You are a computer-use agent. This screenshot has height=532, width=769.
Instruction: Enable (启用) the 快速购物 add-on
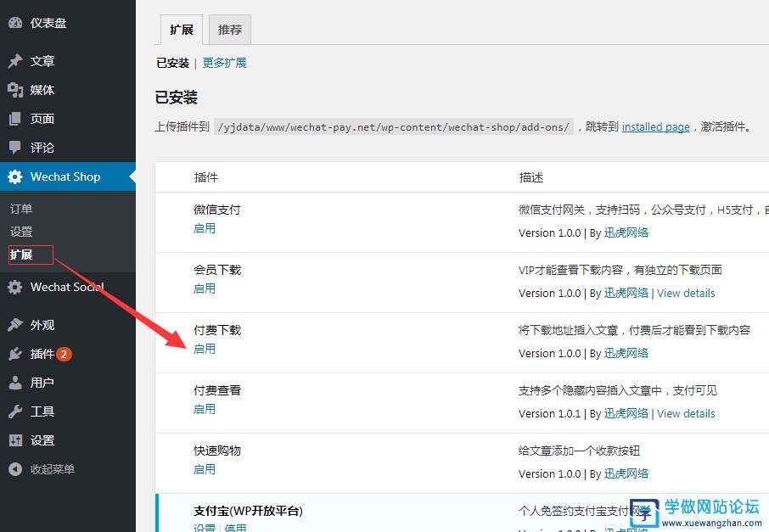pyautogui.click(x=205, y=469)
